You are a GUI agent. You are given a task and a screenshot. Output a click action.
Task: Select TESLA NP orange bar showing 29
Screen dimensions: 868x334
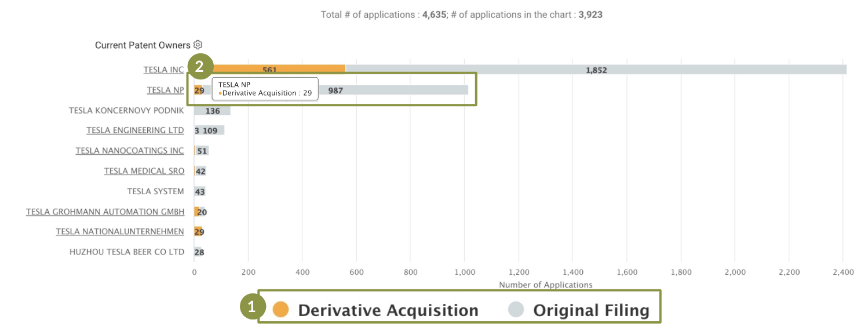click(x=199, y=90)
